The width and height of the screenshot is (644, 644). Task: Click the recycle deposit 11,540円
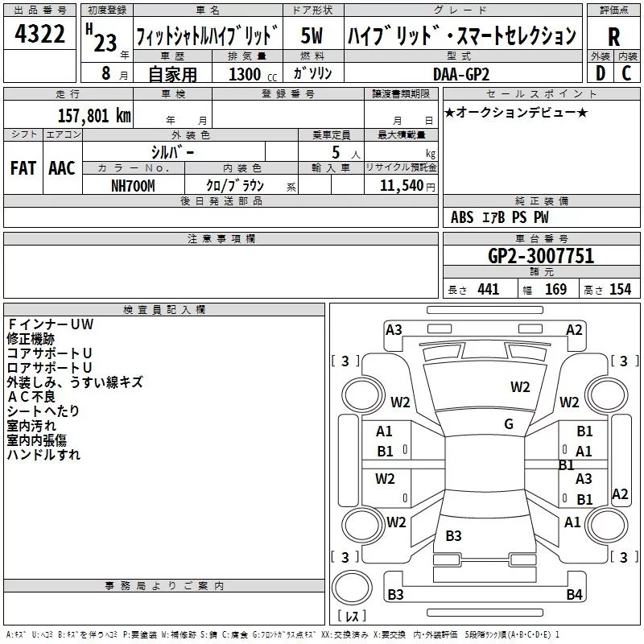click(407, 186)
